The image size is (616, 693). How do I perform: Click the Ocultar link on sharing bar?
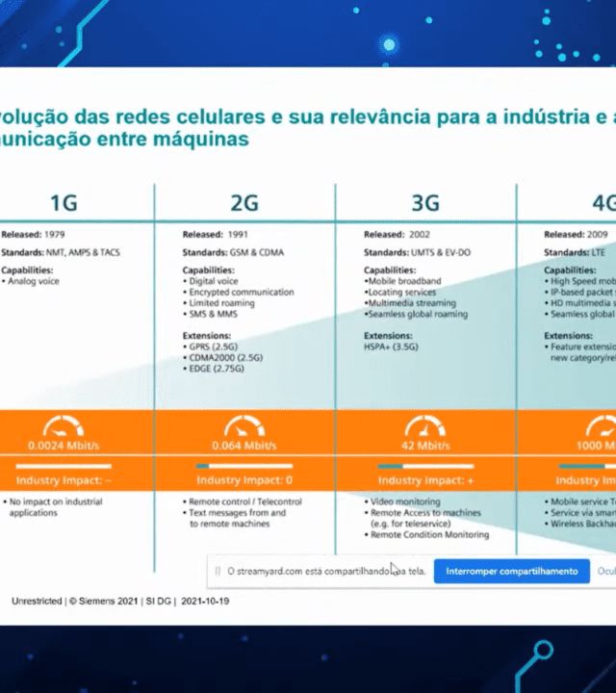coord(606,571)
